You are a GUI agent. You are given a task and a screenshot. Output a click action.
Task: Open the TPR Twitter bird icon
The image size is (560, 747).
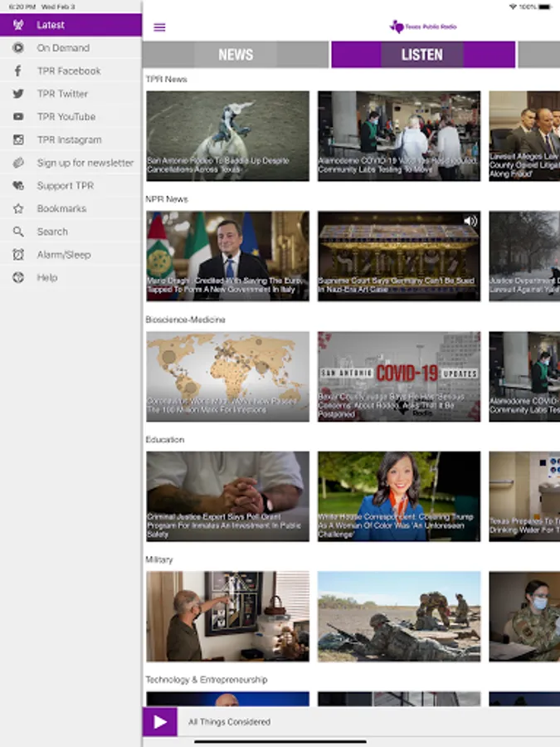(18, 94)
